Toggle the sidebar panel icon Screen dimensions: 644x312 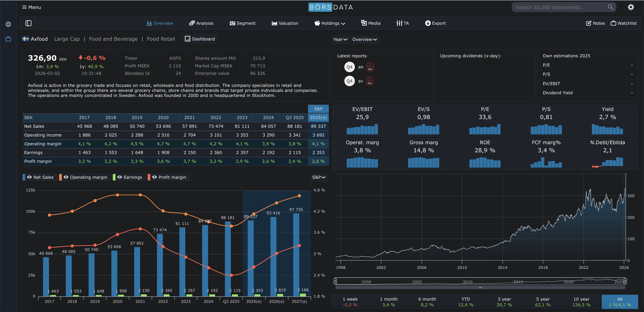coord(28,23)
